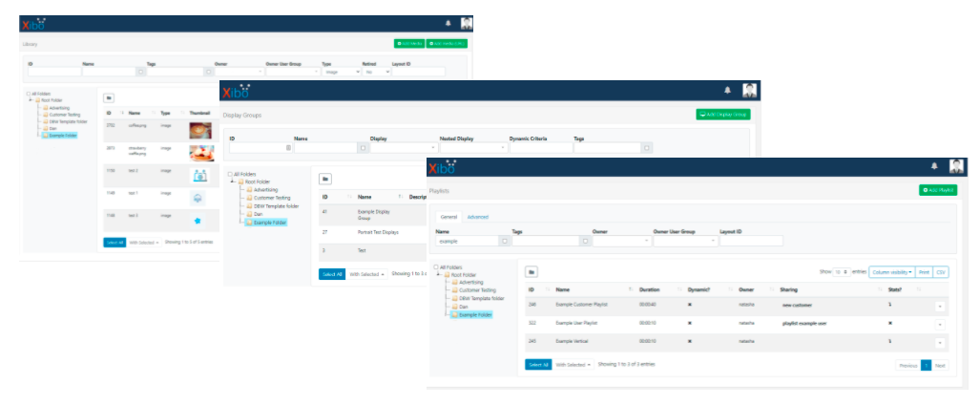Click the coffee image thumbnail in the Library table
Image resolution: width=980 pixels, height=405 pixels.
pos(201,129)
